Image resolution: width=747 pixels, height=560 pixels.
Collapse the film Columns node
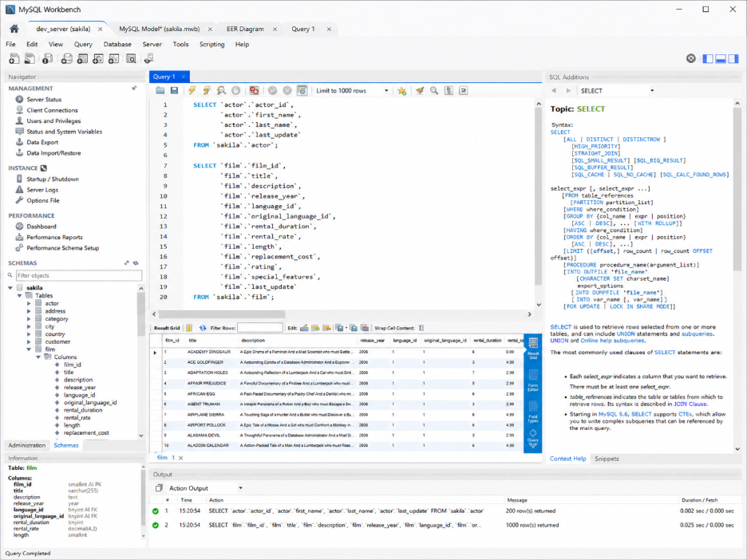tap(38, 357)
